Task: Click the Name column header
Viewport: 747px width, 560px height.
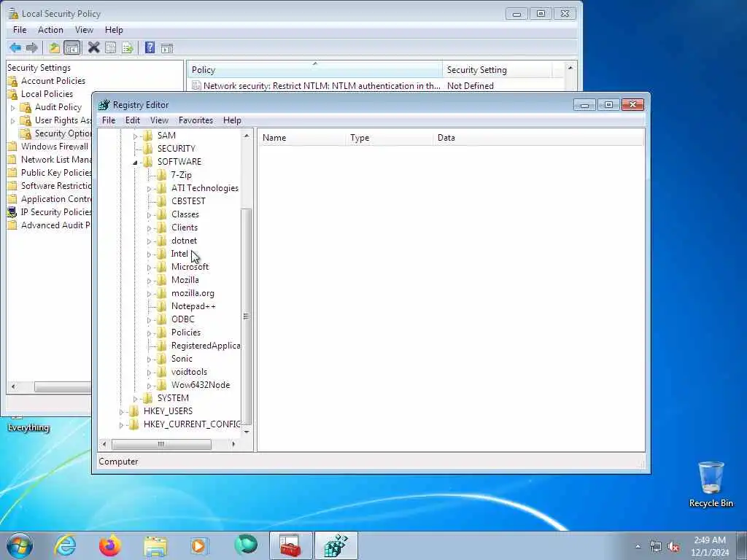Action: pos(301,138)
